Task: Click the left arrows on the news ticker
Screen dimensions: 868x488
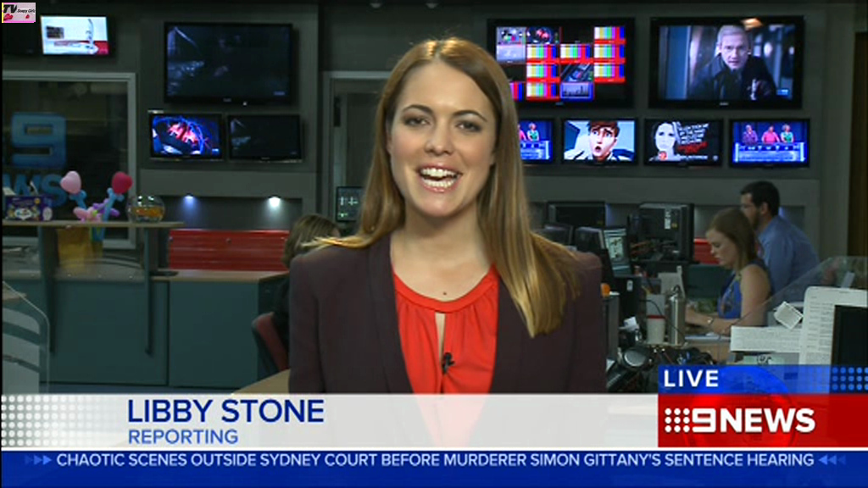Action: (37, 460)
